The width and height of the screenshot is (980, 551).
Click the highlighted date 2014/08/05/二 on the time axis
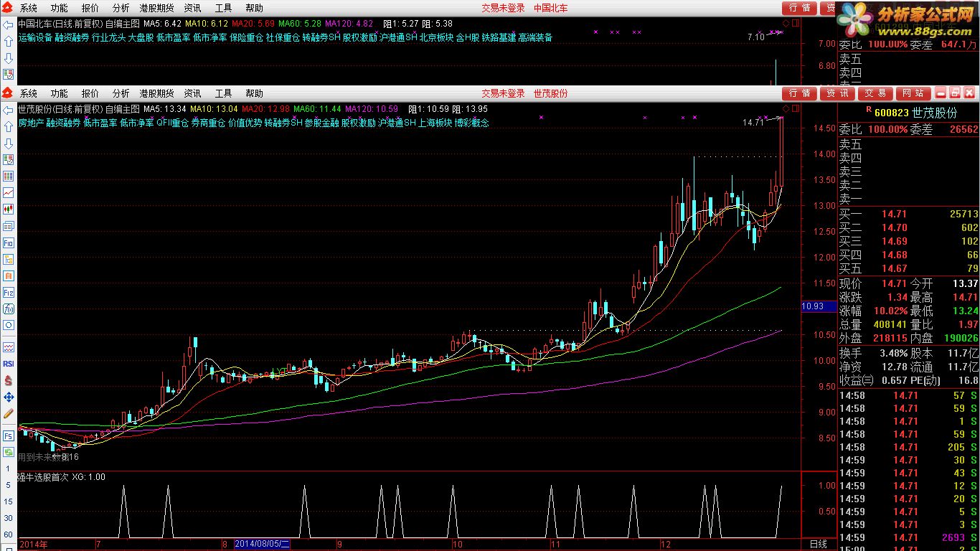[263, 544]
